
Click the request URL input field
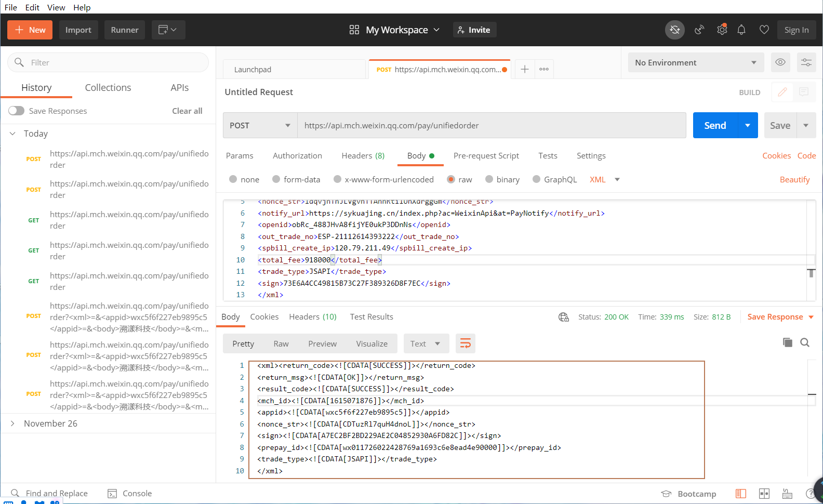492,125
